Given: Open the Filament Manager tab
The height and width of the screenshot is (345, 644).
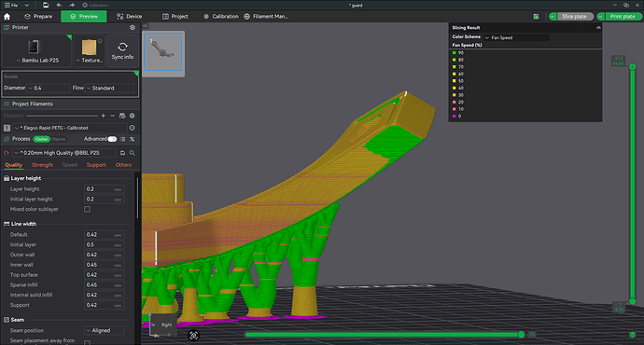Looking at the screenshot, I should (266, 17).
